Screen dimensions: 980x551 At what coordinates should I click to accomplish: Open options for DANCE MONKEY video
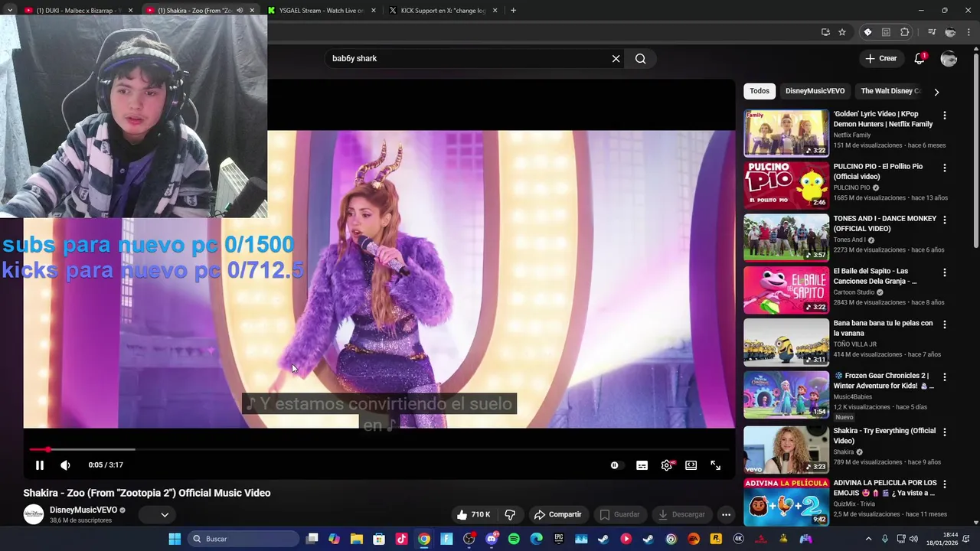(944, 220)
